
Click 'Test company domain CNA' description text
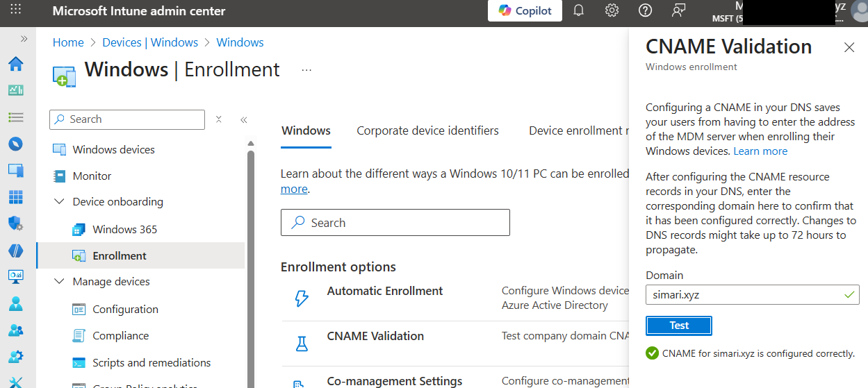pos(565,336)
